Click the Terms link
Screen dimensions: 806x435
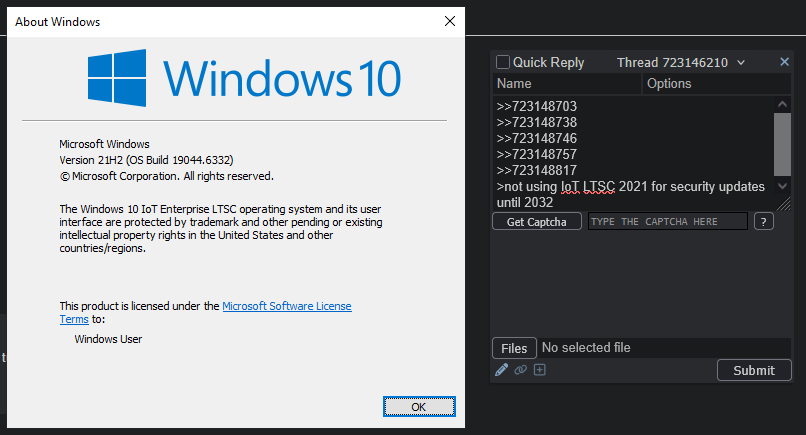click(x=74, y=319)
